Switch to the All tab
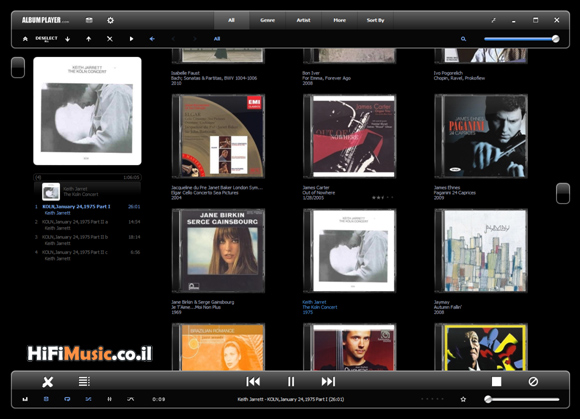The height and width of the screenshot is (419, 580). [231, 20]
